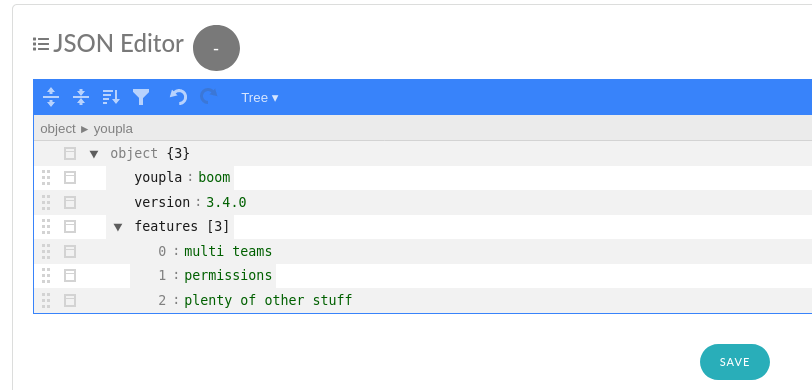Edit the 'multi teams' value
This screenshot has width=812, height=390.
(228, 251)
